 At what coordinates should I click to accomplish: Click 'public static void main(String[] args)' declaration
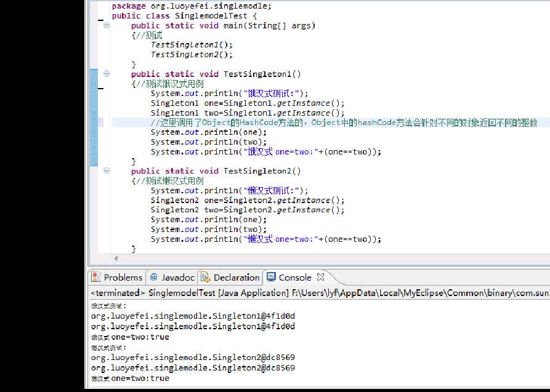tap(223, 26)
